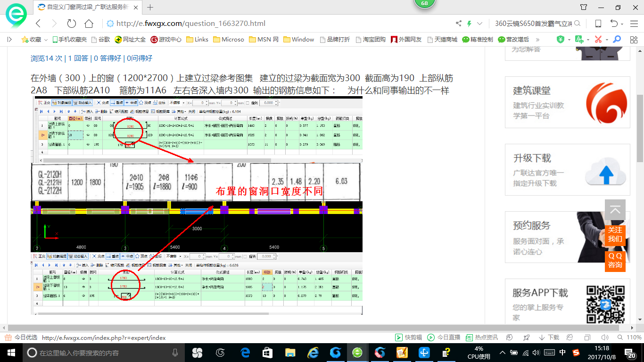The image size is (644, 362).
Task: Show more bookmarks with the » chevron
Action: point(538,40)
